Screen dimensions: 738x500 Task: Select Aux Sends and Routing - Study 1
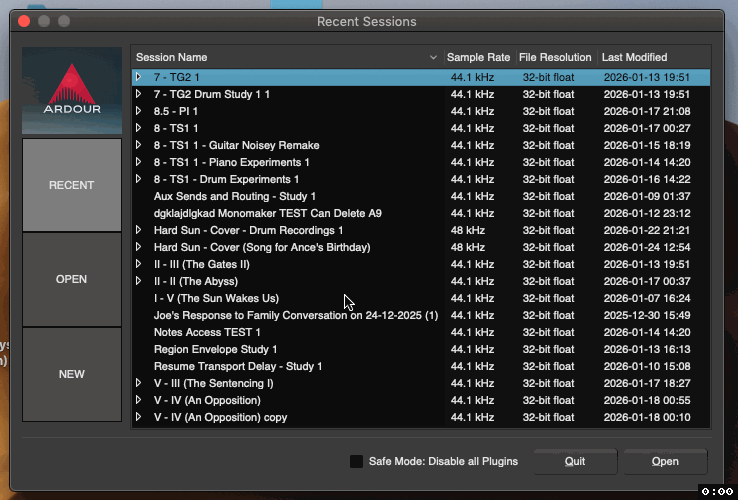coord(235,196)
